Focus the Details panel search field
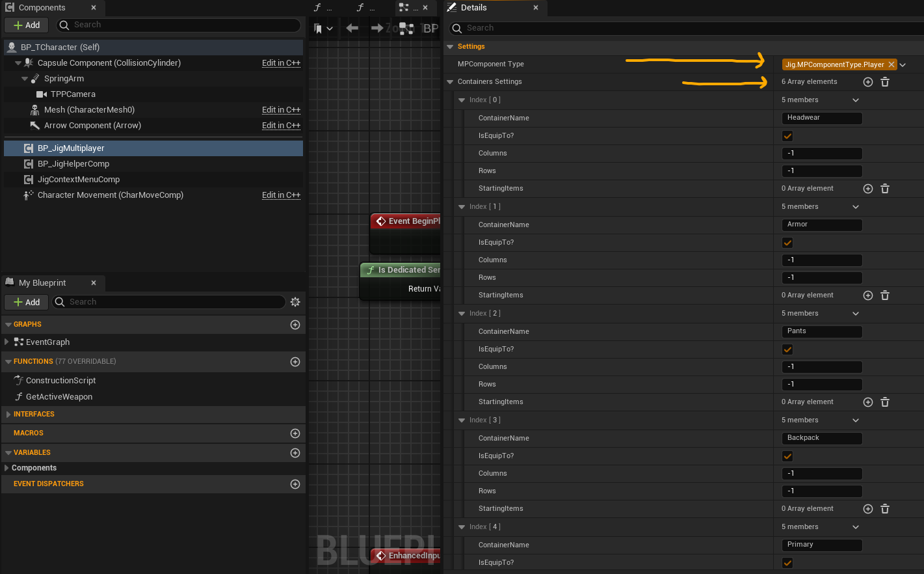 click(686, 28)
